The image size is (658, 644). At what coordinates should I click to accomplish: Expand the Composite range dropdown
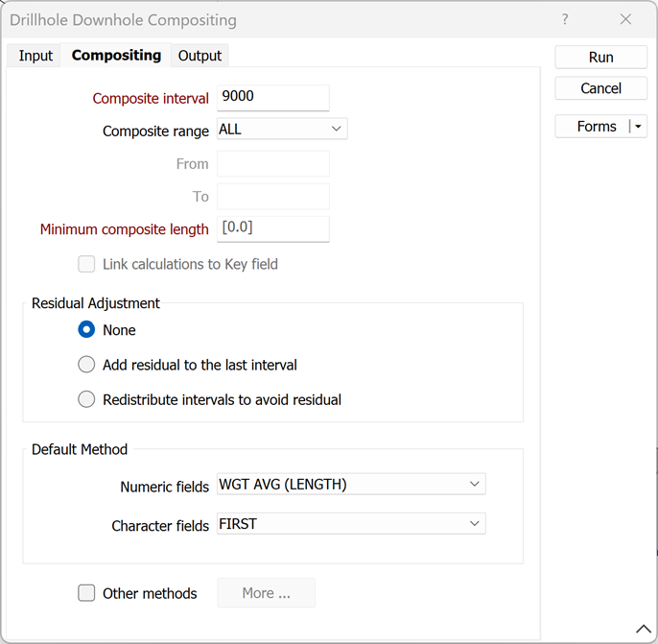pos(282,129)
